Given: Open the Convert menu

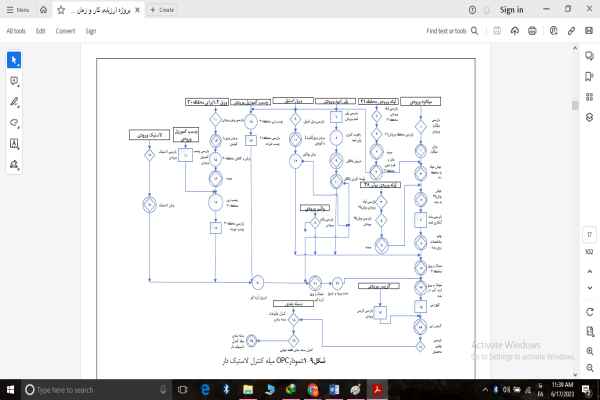Looking at the screenshot, I should tap(65, 31).
